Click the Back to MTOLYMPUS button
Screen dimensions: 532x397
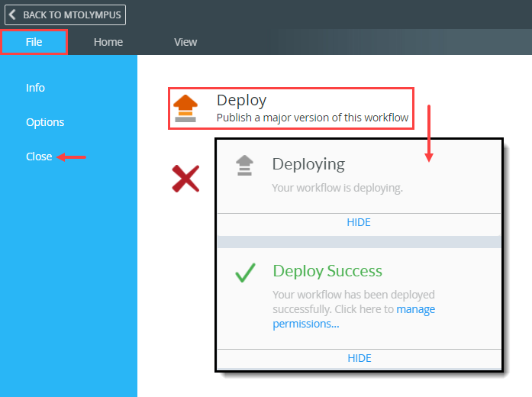65,15
